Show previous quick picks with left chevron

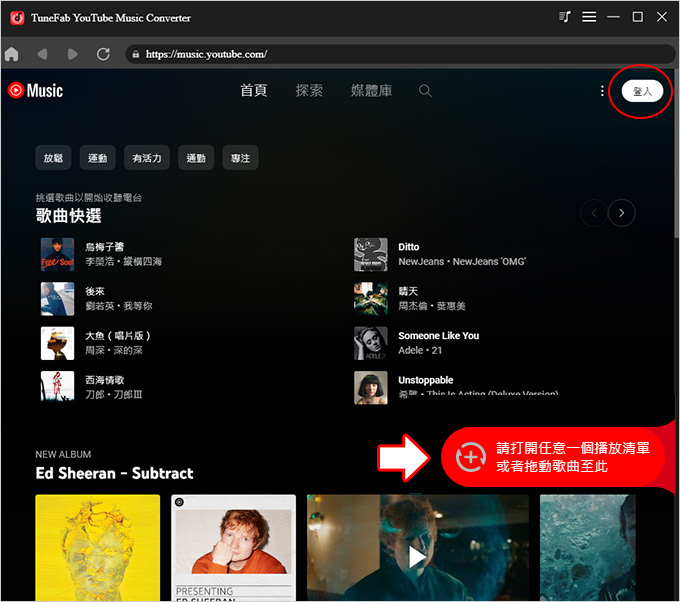(x=594, y=213)
